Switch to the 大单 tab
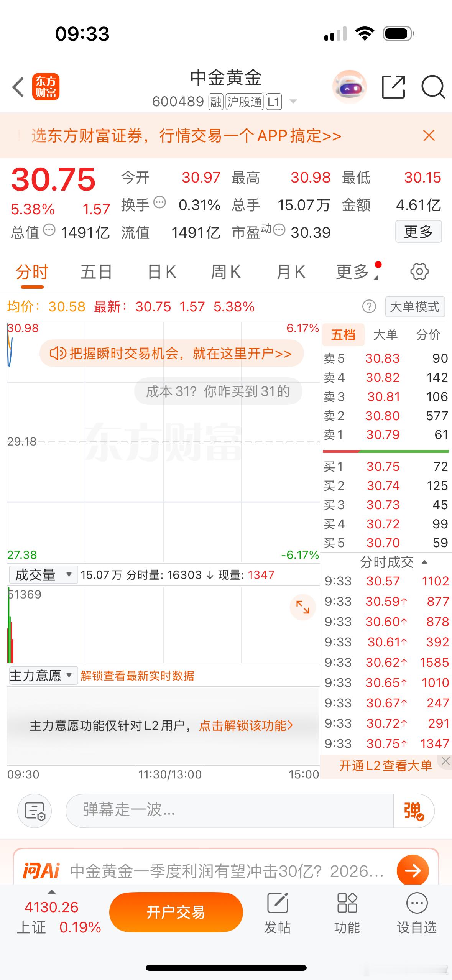 pyautogui.click(x=385, y=335)
